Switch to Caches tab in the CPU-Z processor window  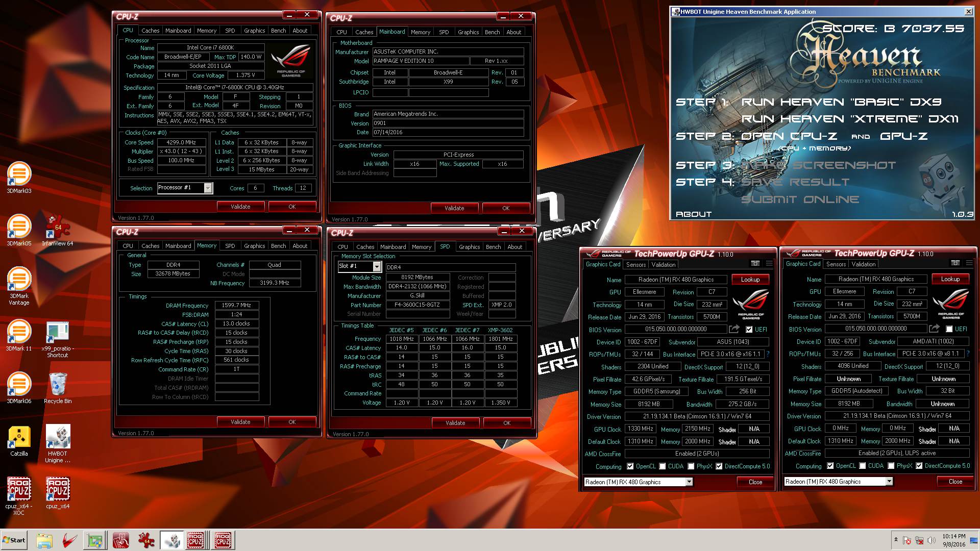(150, 31)
